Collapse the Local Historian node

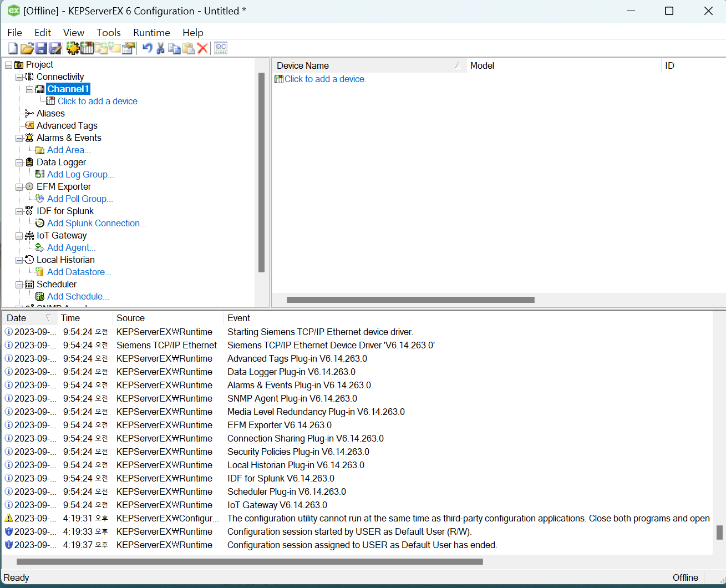pos(19,260)
